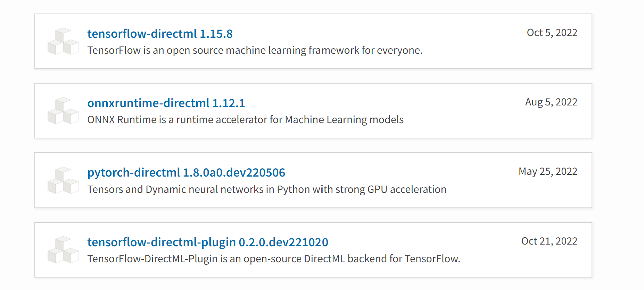The image size is (644, 290).
Task: Click the Tensors and Dynamic neural networks description
Action: click(267, 189)
